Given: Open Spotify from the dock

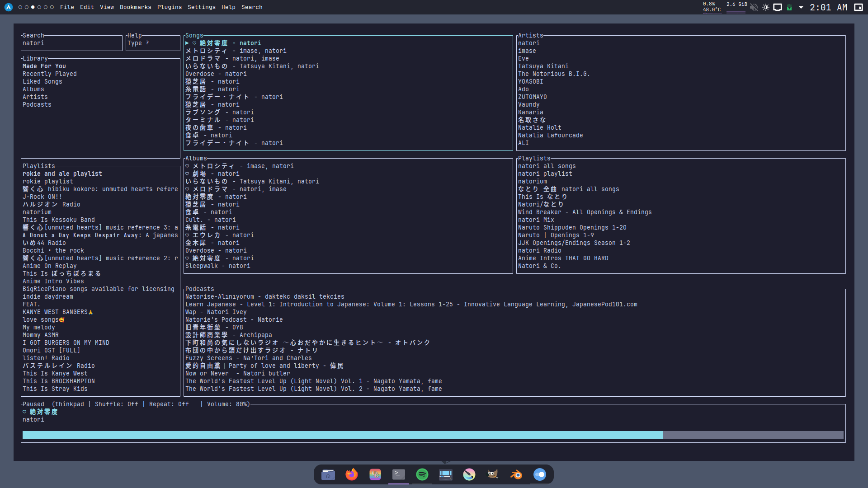Looking at the screenshot, I should point(422,474).
